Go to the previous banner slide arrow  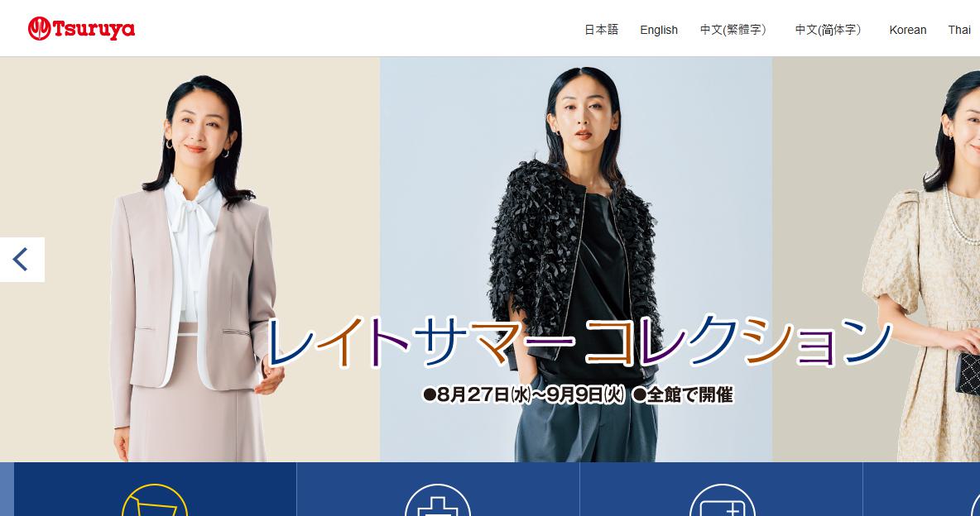click(22, 260)
